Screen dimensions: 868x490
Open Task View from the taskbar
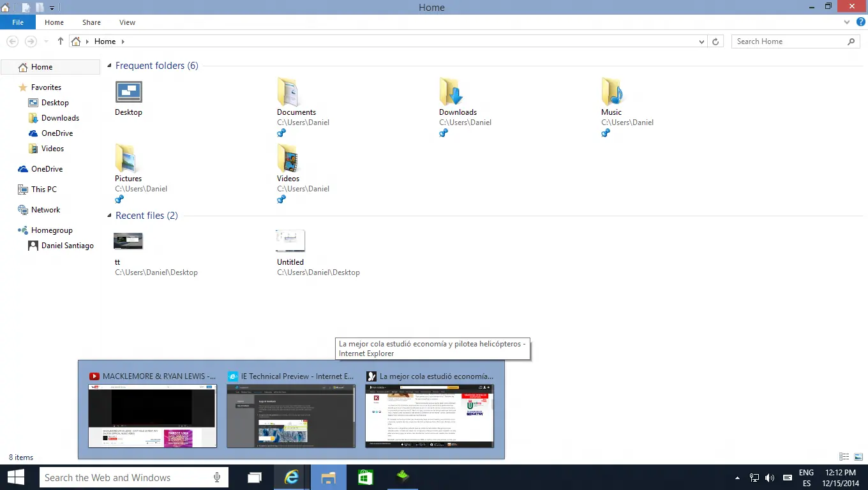255,477
